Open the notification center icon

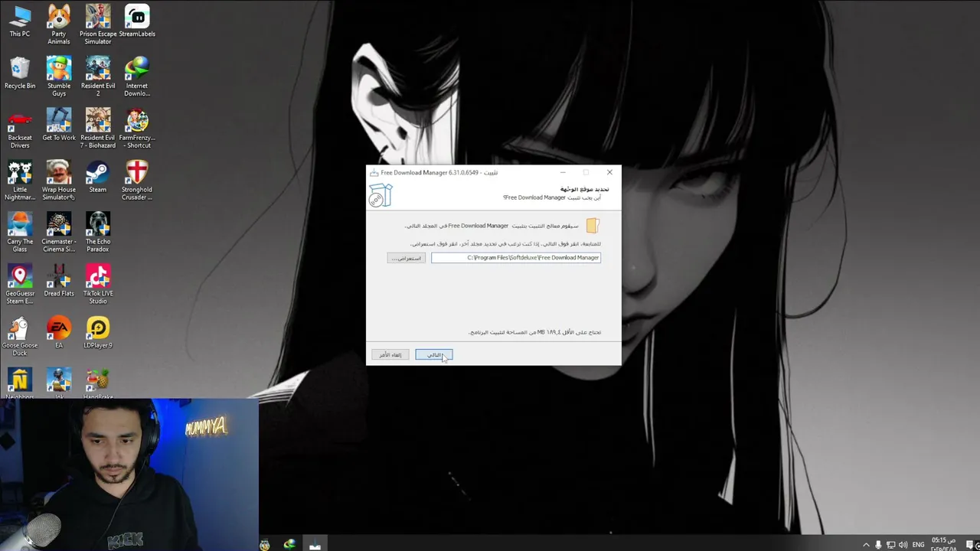969,545
